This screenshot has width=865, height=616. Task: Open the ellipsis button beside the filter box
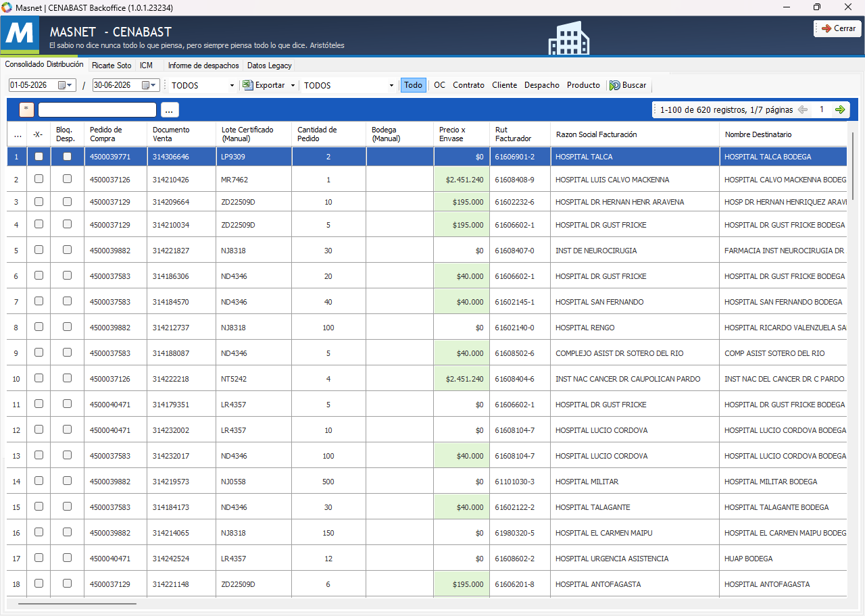click(x=170, y=109)
